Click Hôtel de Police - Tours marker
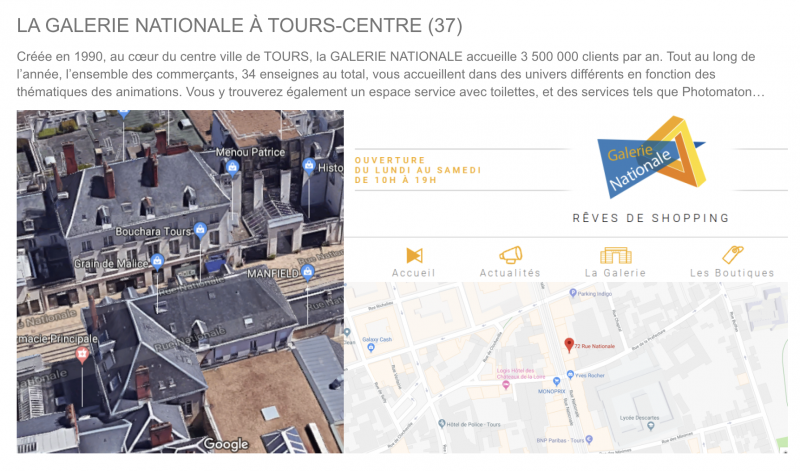This screenshot has height=471, width=800. (442, 424)
